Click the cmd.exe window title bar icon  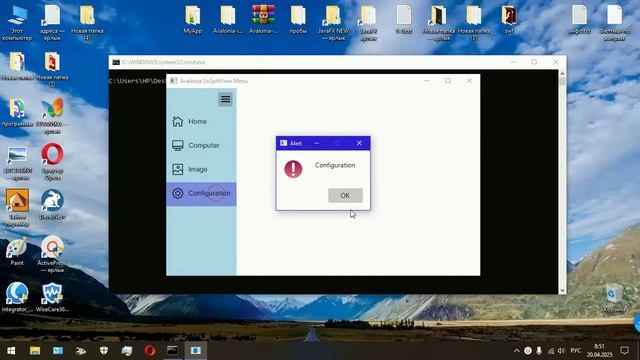point(116,62)
